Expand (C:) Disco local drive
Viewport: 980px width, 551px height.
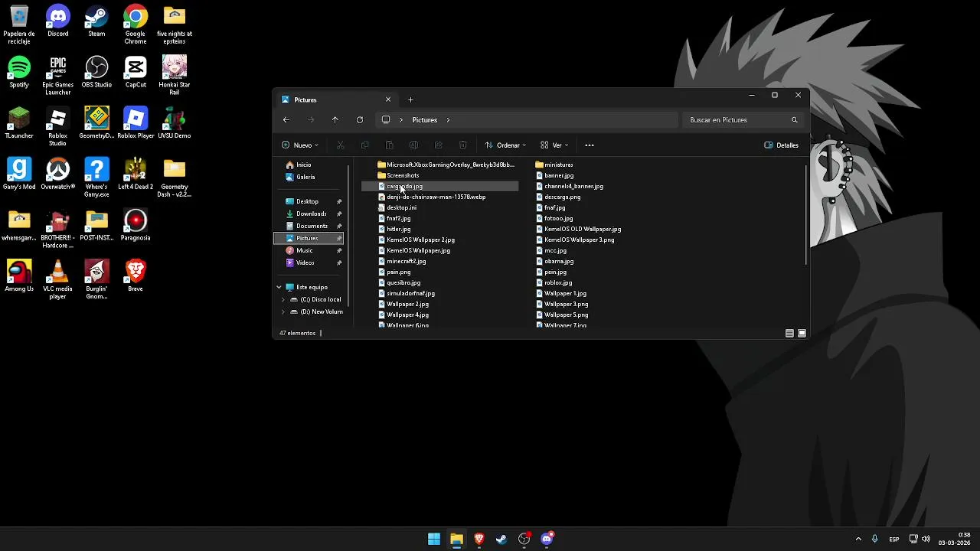[283, 300]
